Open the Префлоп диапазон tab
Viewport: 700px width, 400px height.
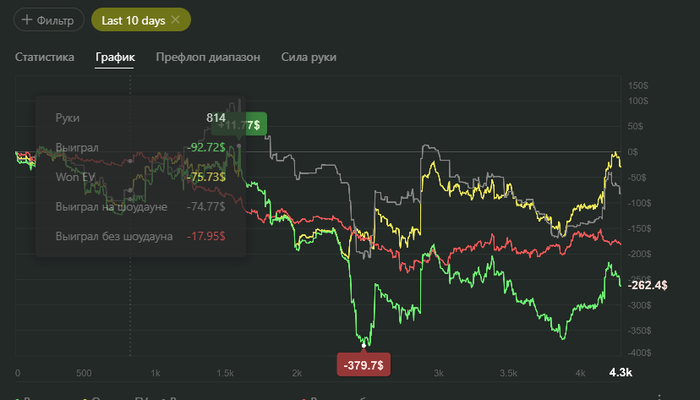click(208, 57)
